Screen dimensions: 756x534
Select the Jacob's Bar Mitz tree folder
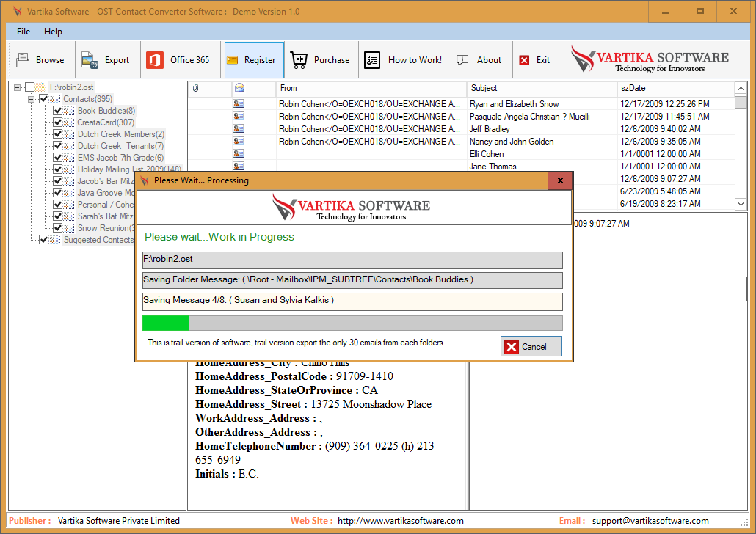pyautogui.click(x=106, y=181)
